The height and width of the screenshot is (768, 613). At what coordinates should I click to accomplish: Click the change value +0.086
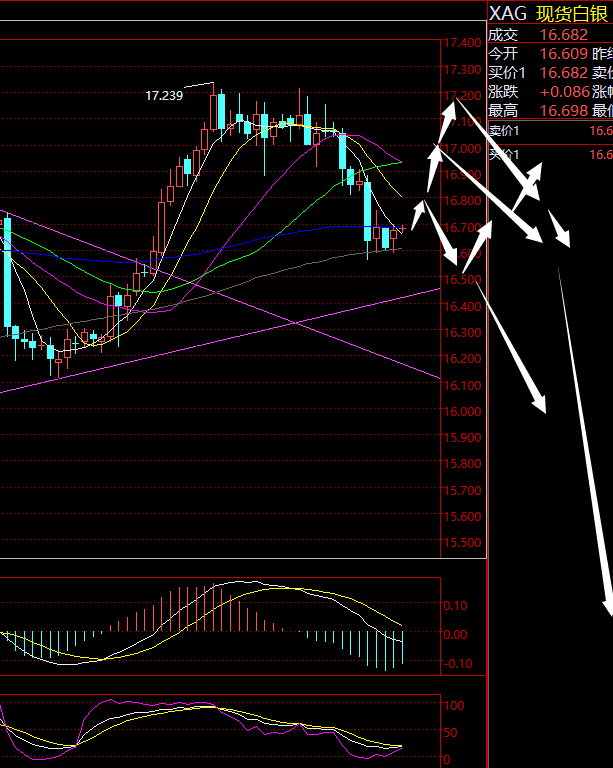pos(565,92)
